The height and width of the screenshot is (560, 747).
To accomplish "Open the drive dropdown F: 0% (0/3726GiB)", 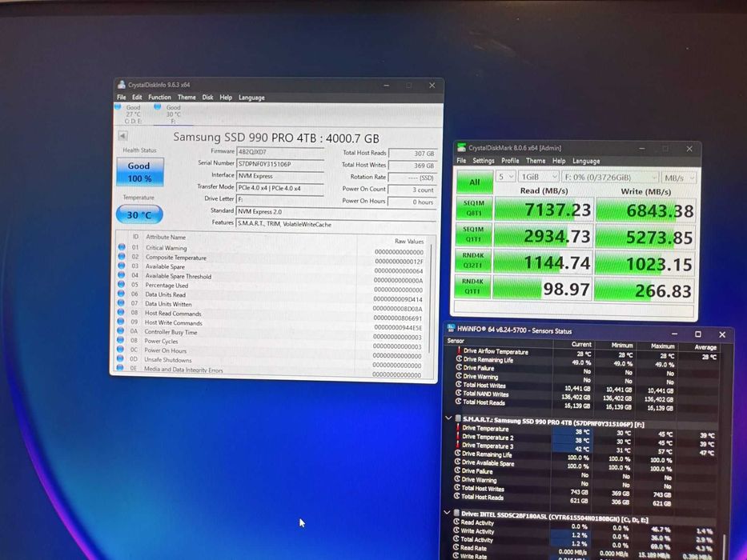I will (610, 177).
